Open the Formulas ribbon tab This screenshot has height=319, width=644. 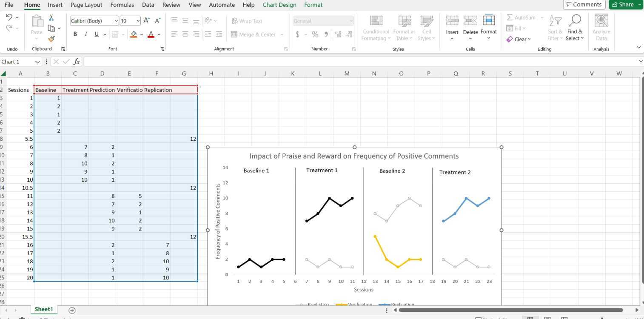(x=122, y=5)
